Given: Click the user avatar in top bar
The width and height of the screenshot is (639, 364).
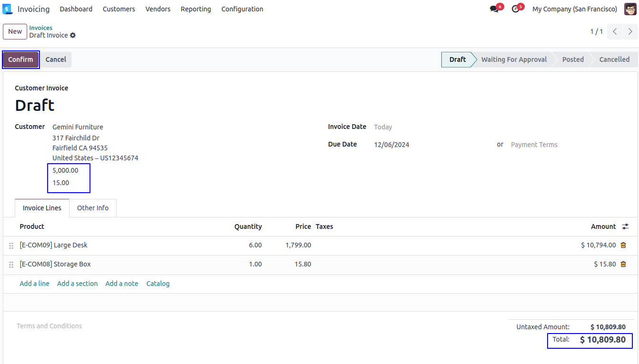Looking at the screenshot, I should coord(630,9).
